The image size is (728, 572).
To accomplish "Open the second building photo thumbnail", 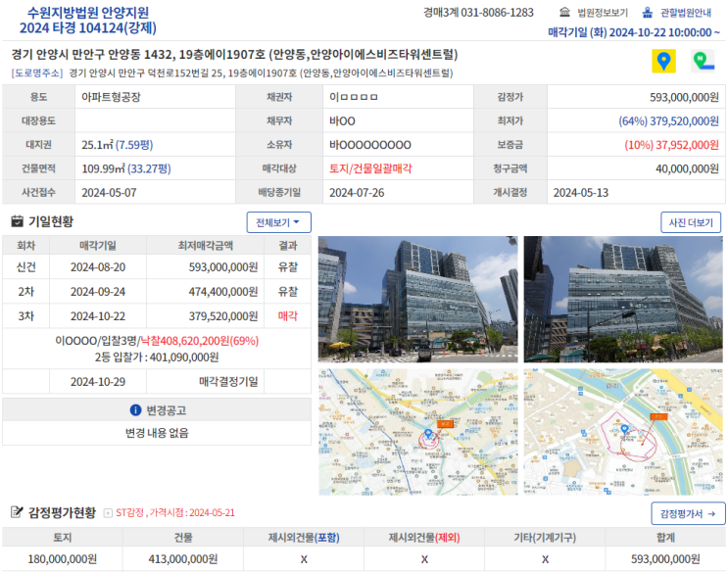I will pos(623,299).
